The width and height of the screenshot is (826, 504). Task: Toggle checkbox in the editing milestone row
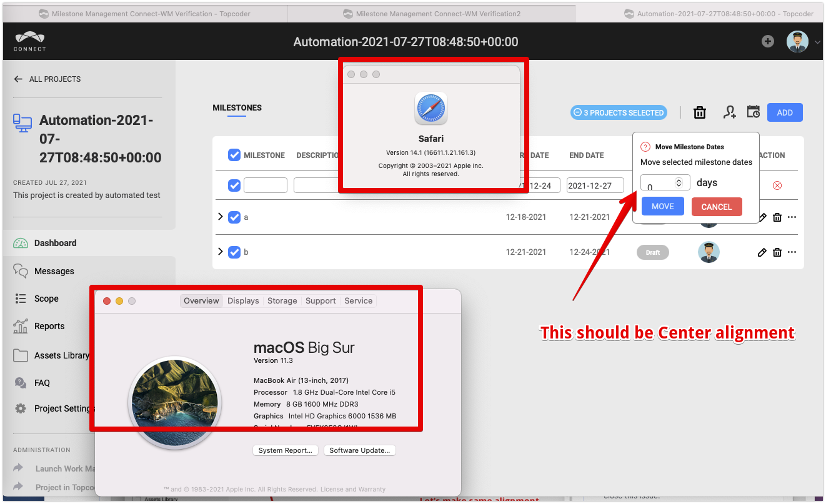point(234,185)
